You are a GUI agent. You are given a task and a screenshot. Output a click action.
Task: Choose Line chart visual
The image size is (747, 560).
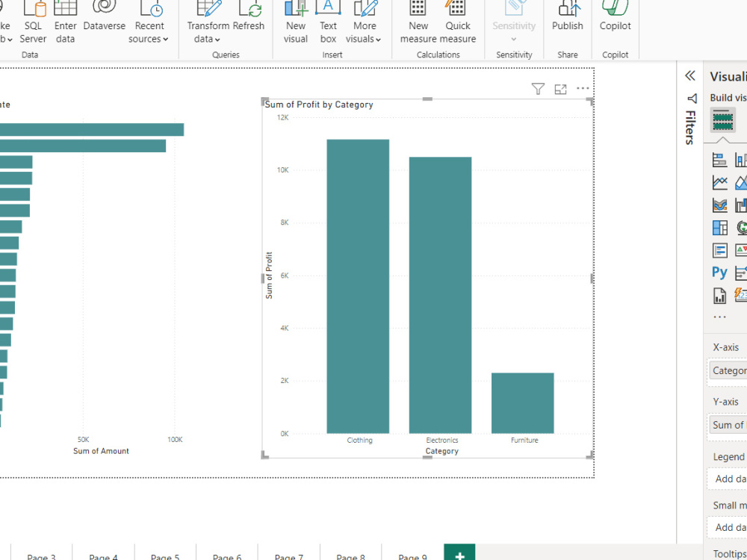[x=720, y=182]
